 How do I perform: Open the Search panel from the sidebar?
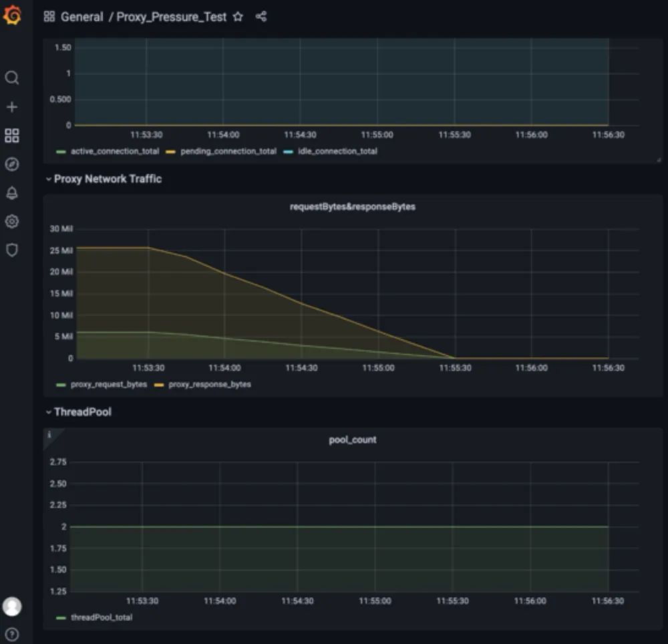pos(11,77)
